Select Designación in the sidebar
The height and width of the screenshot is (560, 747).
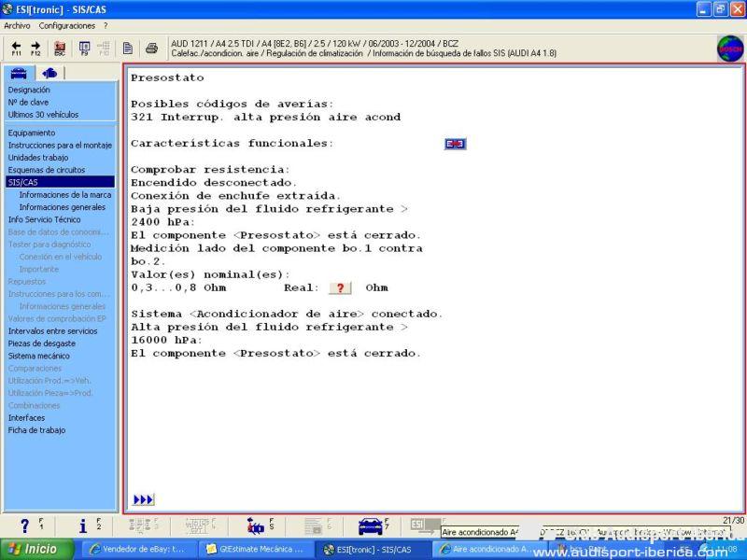pos(29,90)
